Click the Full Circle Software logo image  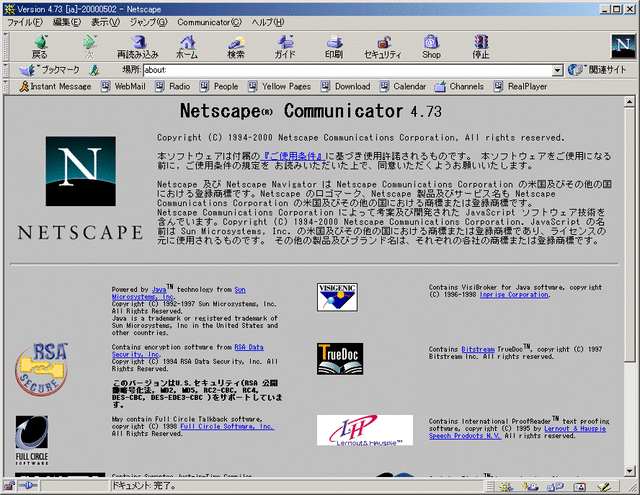pos(32,440)
